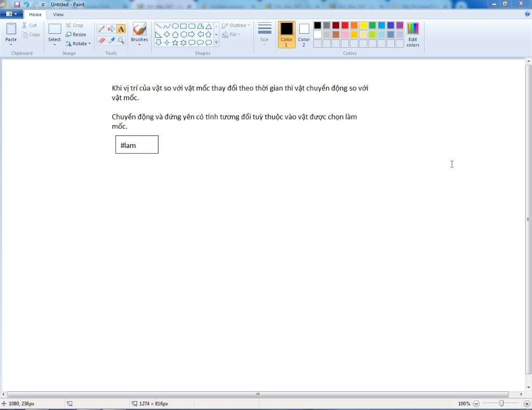532x410 pixels.
Task: Pick the red color swatch
Action: pos(345,25)
